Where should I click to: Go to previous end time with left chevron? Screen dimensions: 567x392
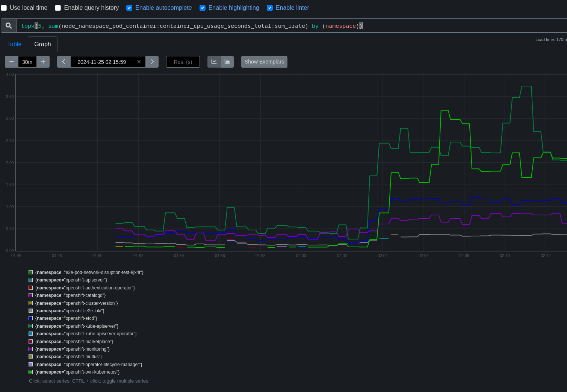pos(64,62)
